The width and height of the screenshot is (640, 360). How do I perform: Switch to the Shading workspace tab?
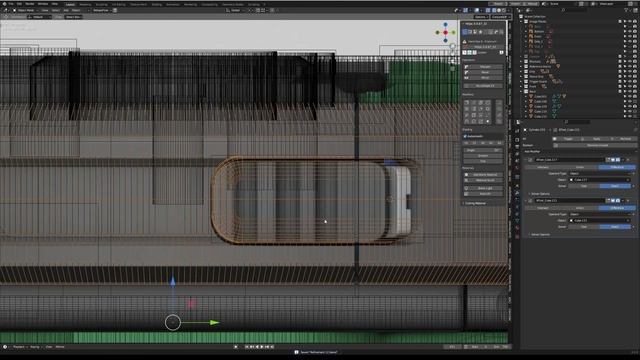coord(157,4)
